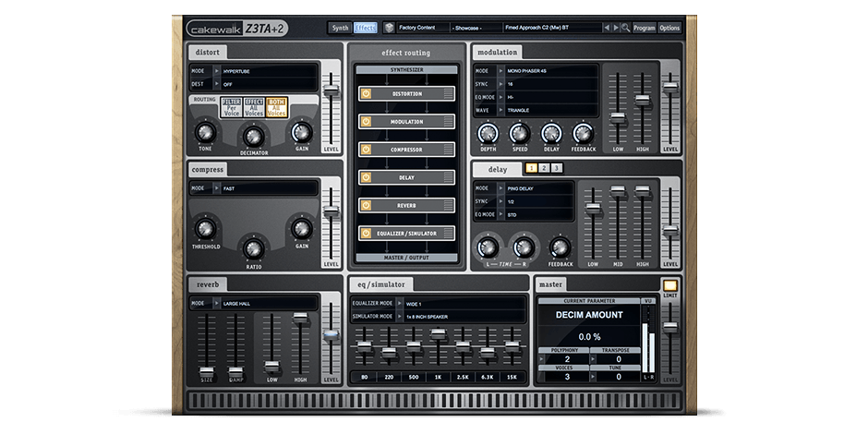Click the distort Decimator knob
This screenshot has height=434, width=868.
(254, 136)
